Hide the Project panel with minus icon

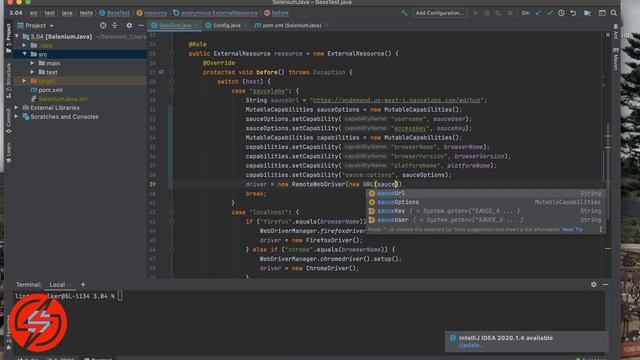coord(141,25)
